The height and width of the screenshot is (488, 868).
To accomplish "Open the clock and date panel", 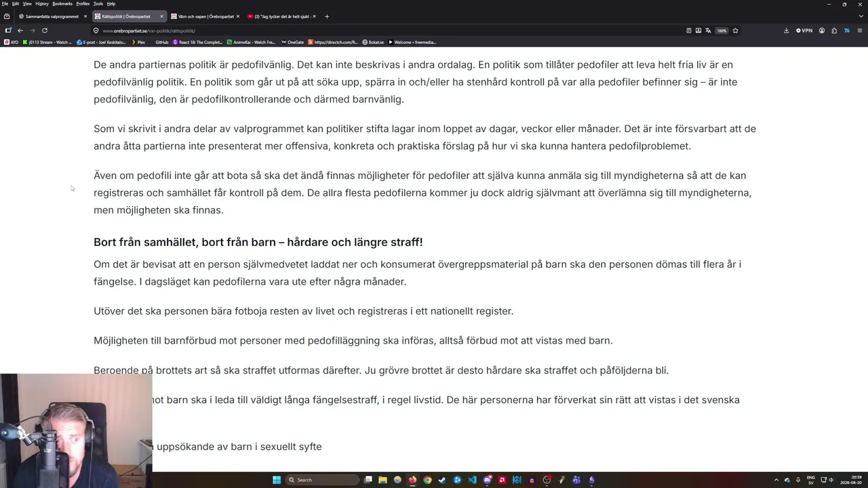I will tap(851, 480).
